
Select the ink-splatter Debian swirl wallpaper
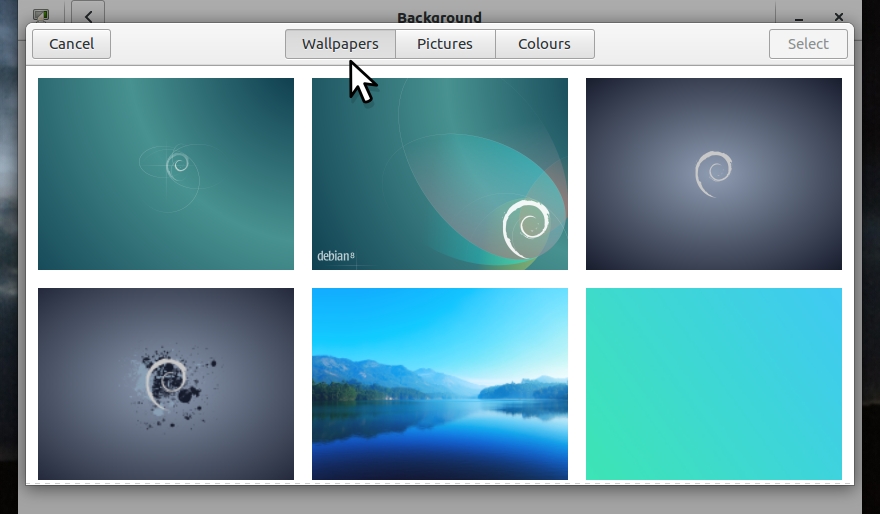166,384
